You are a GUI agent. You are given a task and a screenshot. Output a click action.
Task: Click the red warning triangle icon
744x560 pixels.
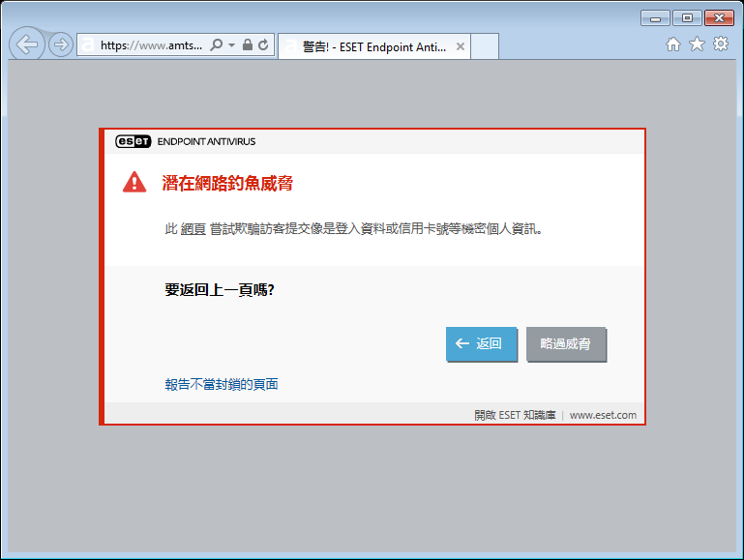134,182
